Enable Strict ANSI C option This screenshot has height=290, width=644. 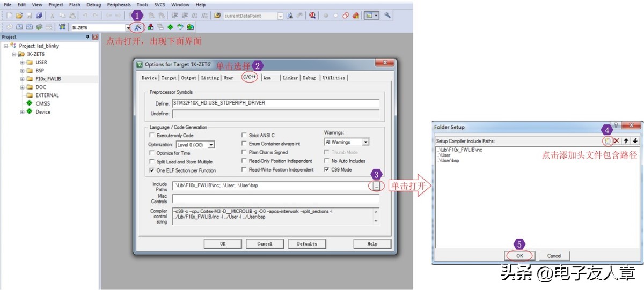pyautogui.click(x=244, y=135)
